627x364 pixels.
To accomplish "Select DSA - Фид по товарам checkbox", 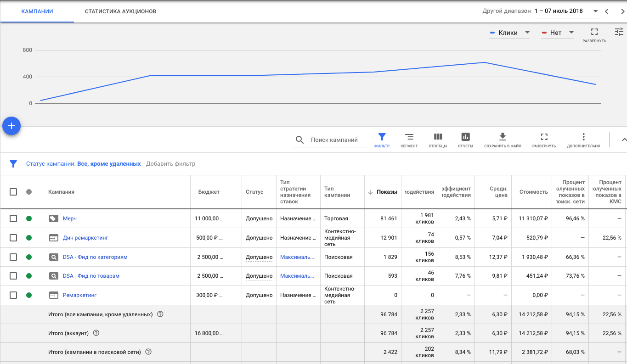I will 13,276.
